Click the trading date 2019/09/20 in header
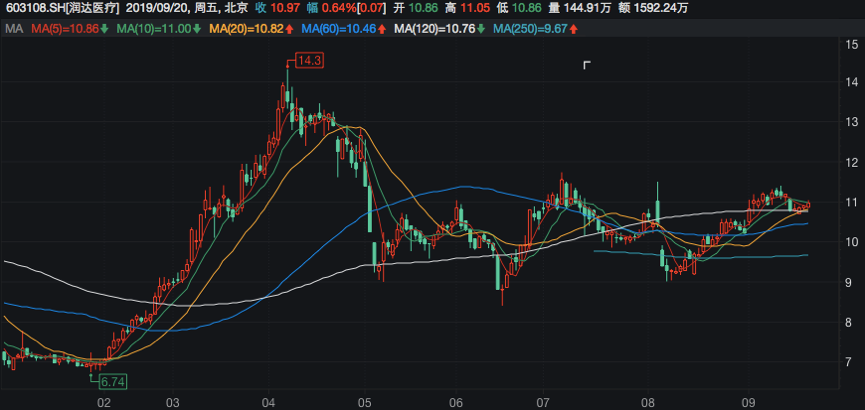The width and height of the screenshot is (865, 410). 160,9
